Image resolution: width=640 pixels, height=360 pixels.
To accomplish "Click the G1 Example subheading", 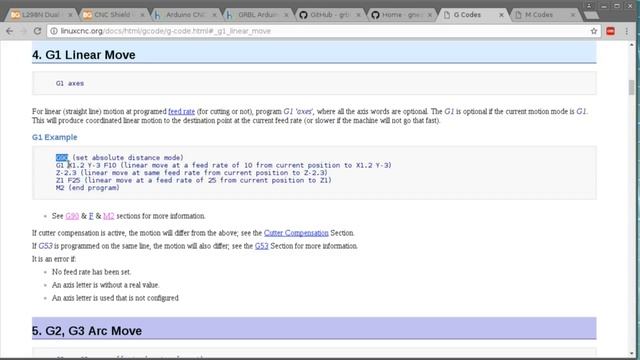I will coord(55,137).
